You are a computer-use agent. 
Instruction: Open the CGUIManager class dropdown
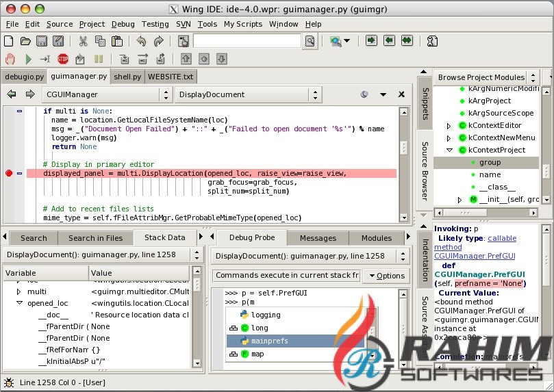(106, 94)
